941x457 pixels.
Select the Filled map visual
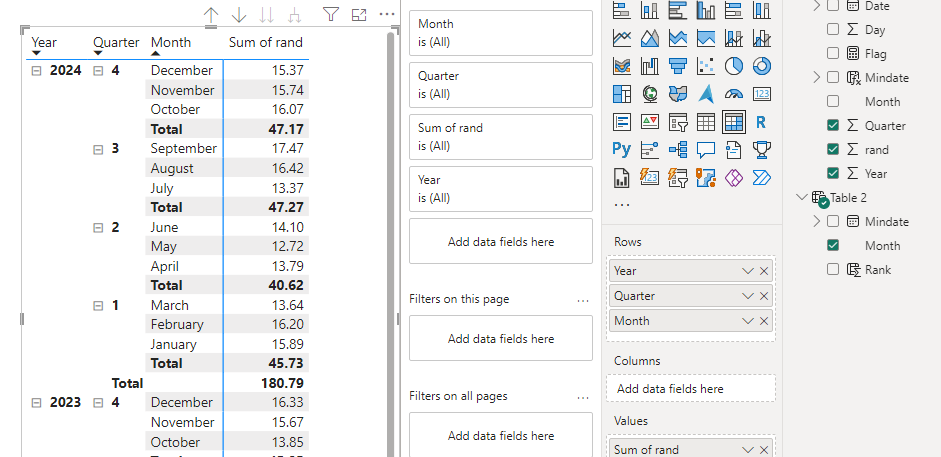click(x=678, y=94)
